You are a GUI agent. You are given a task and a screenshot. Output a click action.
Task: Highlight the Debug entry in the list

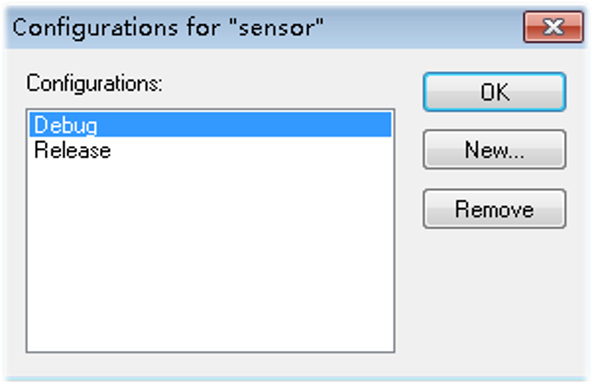[210, 125]
